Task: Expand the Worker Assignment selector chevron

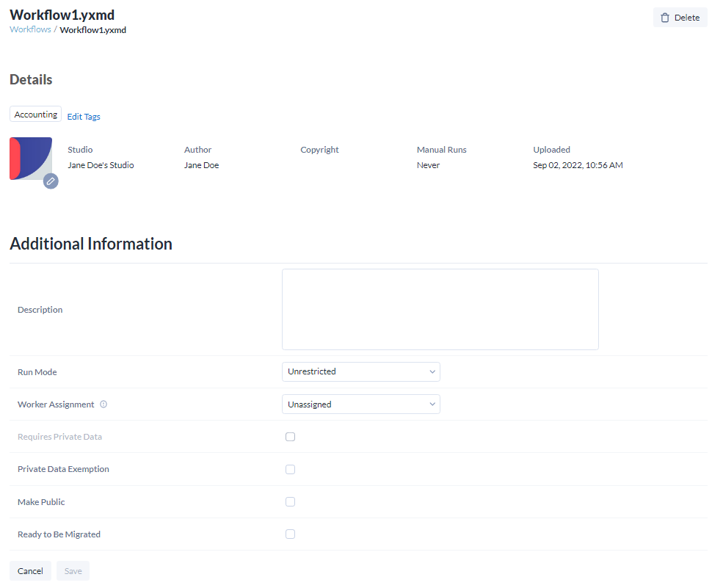Action: click(x=432, y=404)
